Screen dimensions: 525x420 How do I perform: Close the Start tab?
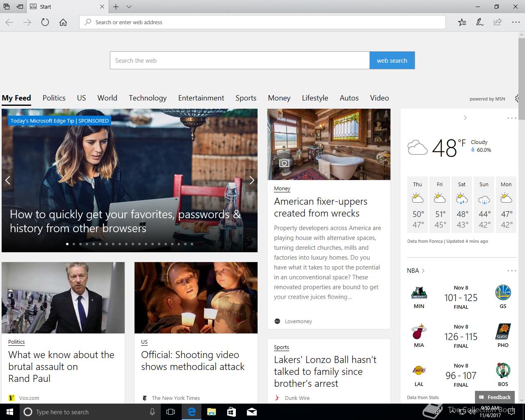click(102, 7)
